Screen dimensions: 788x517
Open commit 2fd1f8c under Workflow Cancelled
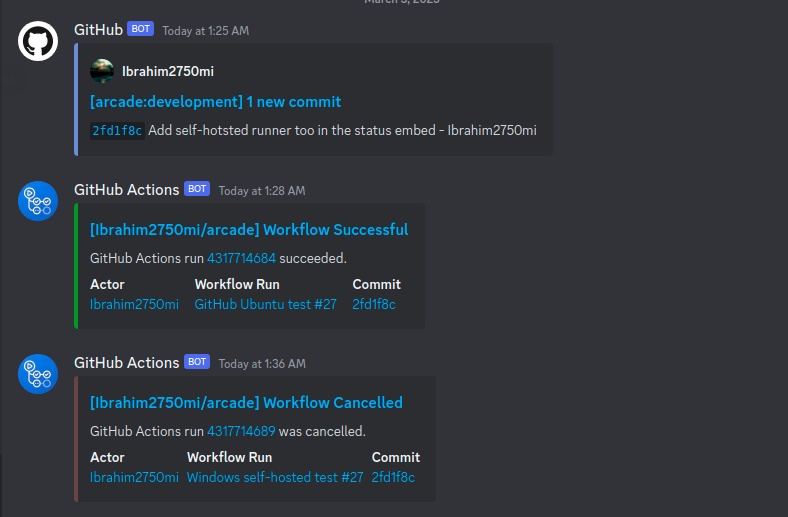[393, 477]
